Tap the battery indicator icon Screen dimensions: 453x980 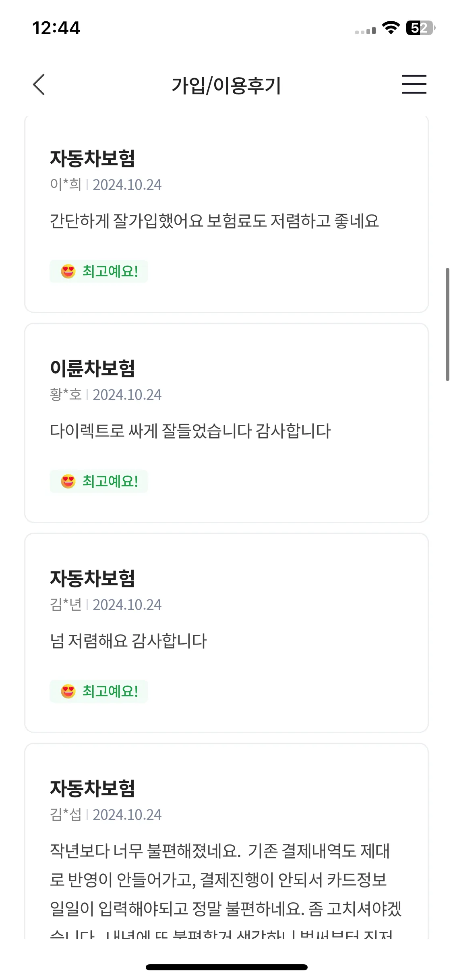[x=421, y=28]
